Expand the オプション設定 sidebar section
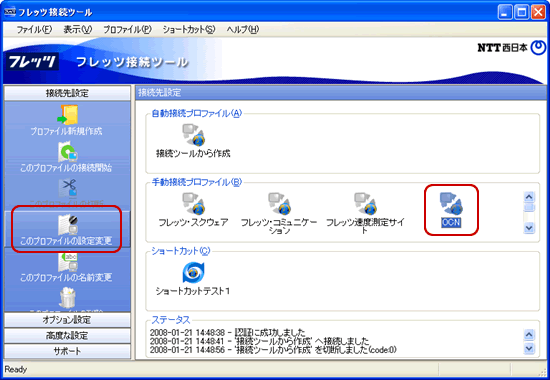 click(x=67, y=320)
